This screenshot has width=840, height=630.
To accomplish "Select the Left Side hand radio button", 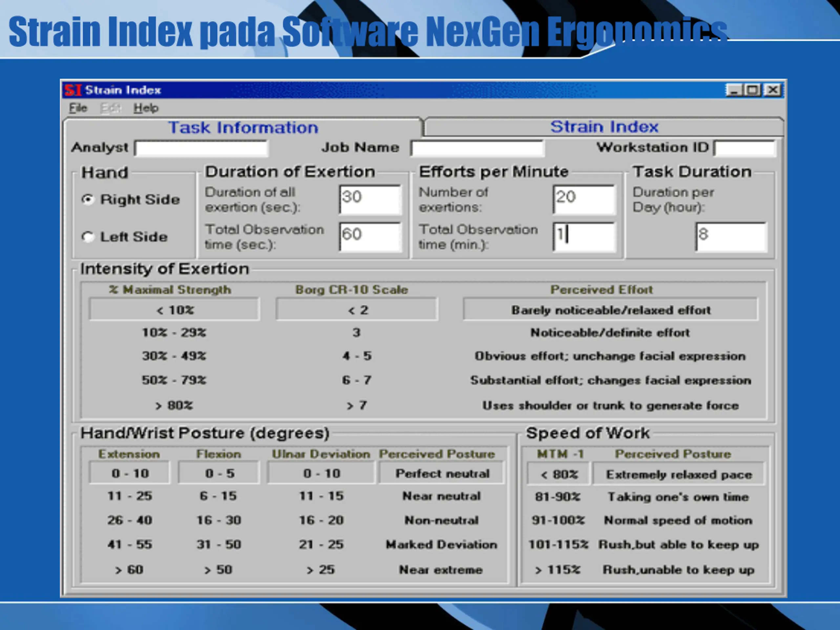I will 88,237.
